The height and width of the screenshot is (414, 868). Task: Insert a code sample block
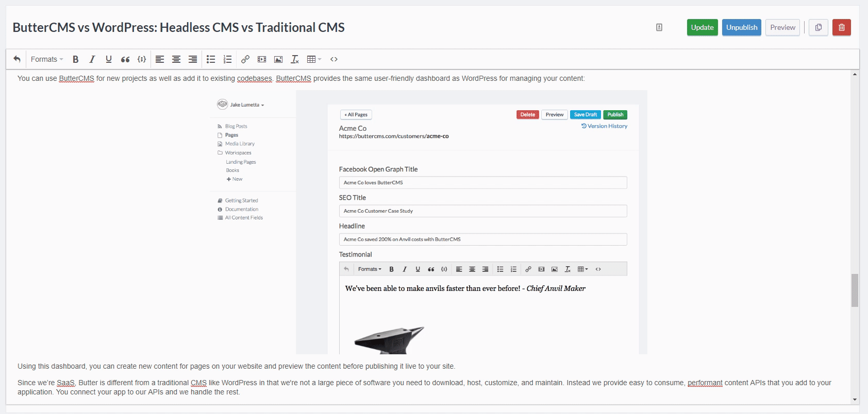pyautogui.click(x=142, y=59)
